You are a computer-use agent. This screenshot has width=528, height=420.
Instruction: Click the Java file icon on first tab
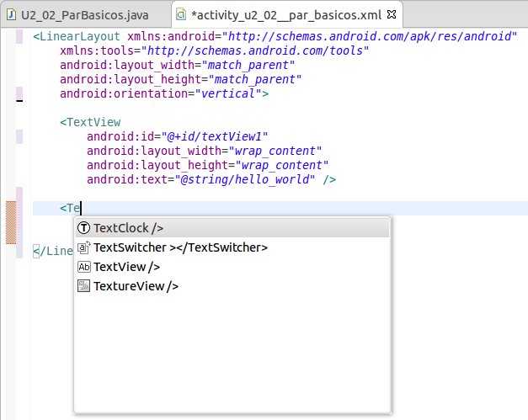click(12, 15)
